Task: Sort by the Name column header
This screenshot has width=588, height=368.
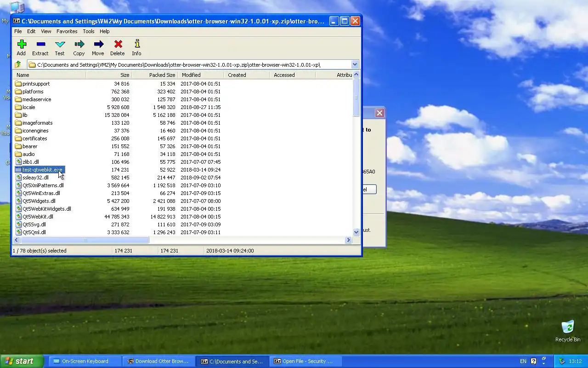Action: pos(50,75)
